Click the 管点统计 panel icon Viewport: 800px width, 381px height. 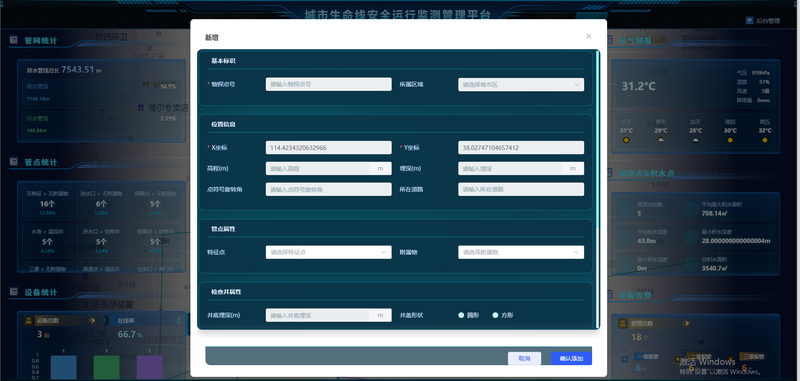click(x=14, y=162)
